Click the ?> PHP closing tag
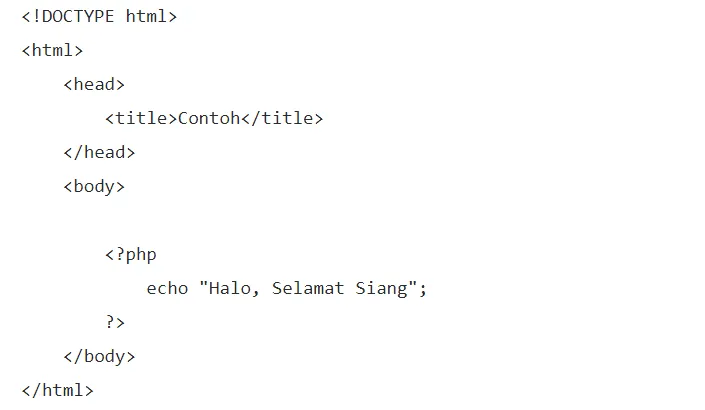705x410 pixels. 115,323
